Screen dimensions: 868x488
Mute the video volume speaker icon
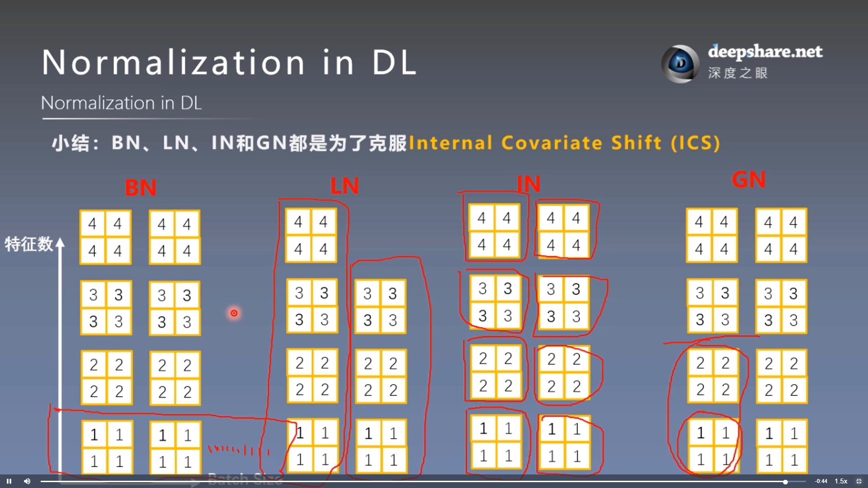(27, 481)
